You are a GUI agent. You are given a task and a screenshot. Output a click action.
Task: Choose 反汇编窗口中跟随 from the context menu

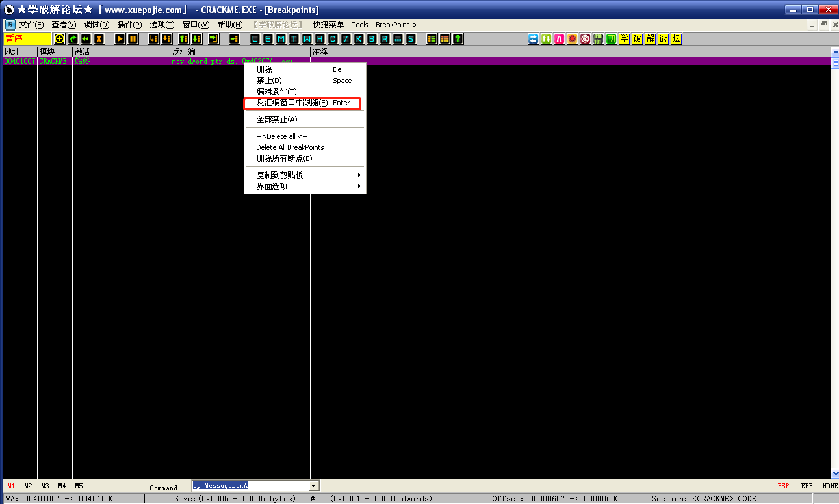click(x=305, y=103)
